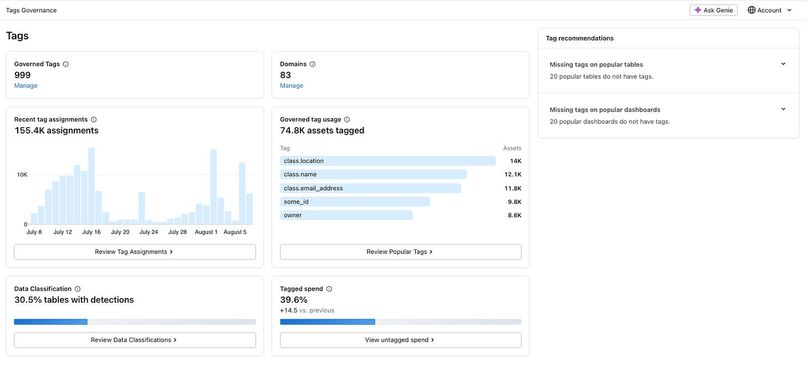Viewport: 807px width, 377px height.
Task: Click Review Popular Tags button
Action: 400,252
